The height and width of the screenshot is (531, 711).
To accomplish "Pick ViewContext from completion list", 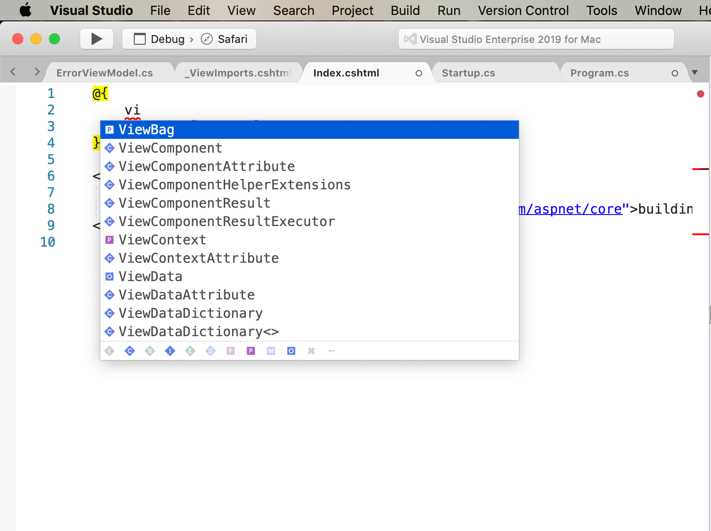I will [x=309, y=240].
